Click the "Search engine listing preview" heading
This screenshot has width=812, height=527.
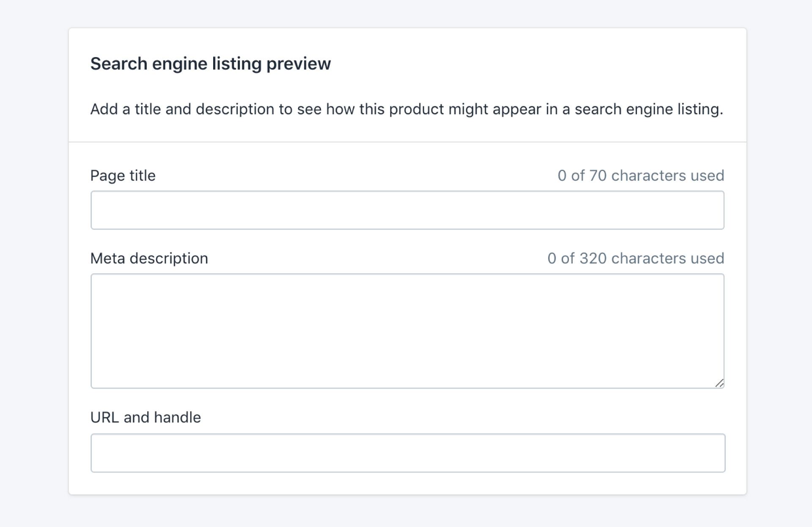point(210,64)
